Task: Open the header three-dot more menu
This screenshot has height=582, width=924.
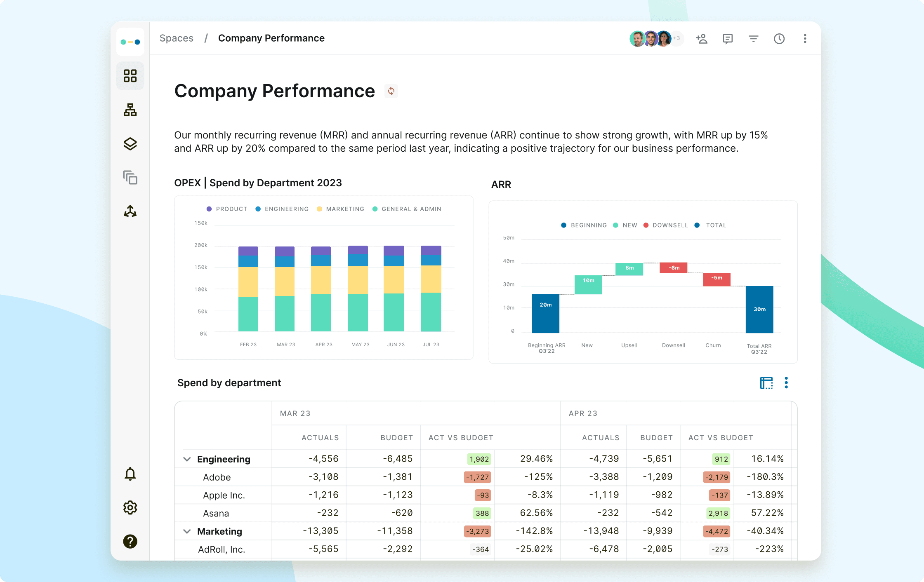Action: click(x=805, y=39)
